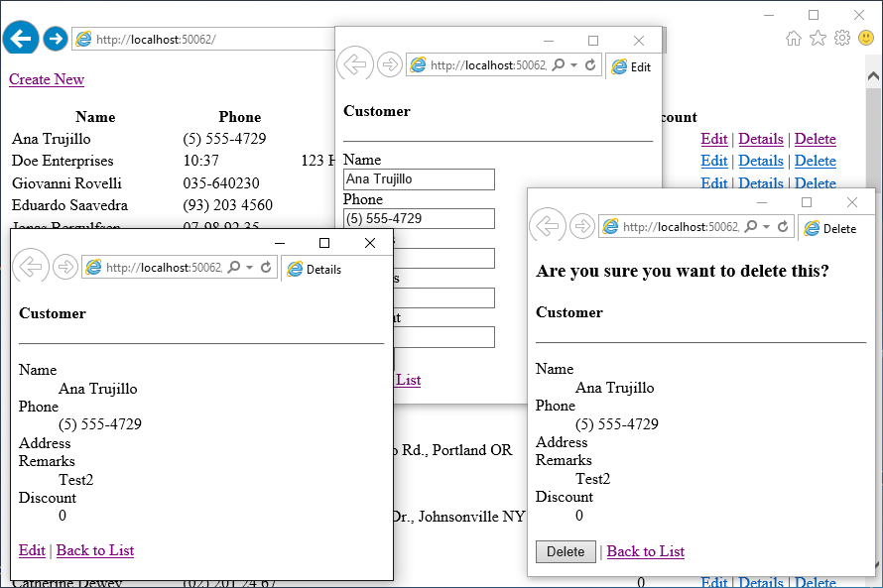Refresh the page in the Edit window
Screen dimensions: 883x588
coord(590,65)
